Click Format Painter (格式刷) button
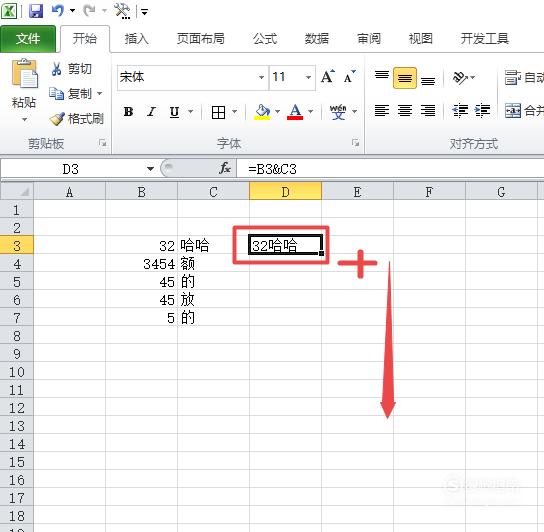 [x=77, y=119]
